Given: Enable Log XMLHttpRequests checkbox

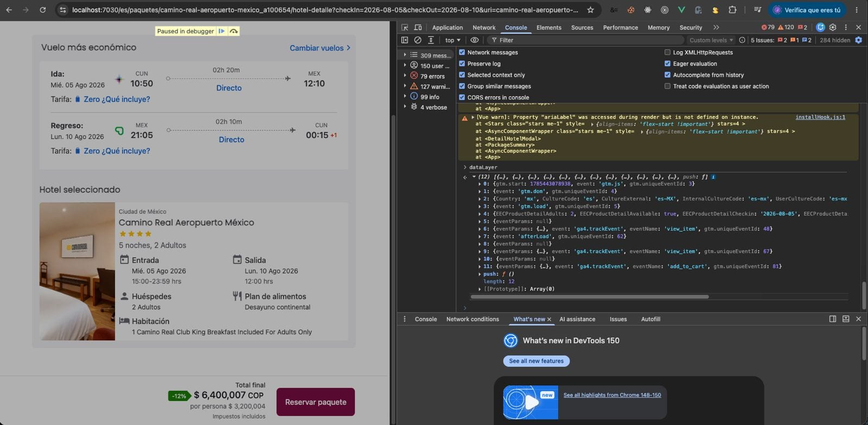Looking at the screenshot, I should 667,52.
